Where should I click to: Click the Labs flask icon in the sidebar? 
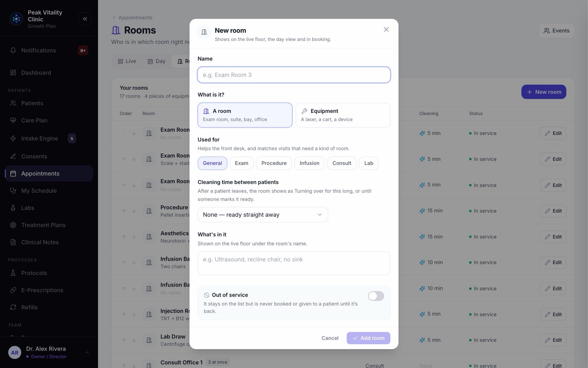13,208
